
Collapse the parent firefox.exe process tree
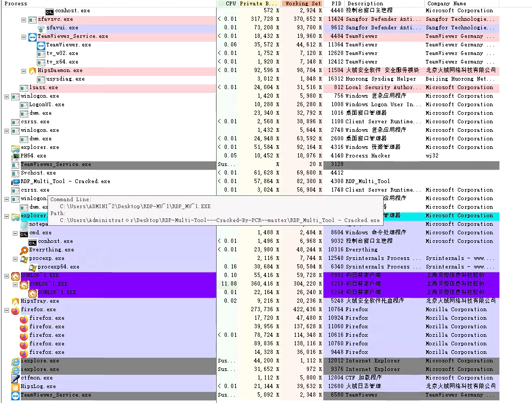6,310
